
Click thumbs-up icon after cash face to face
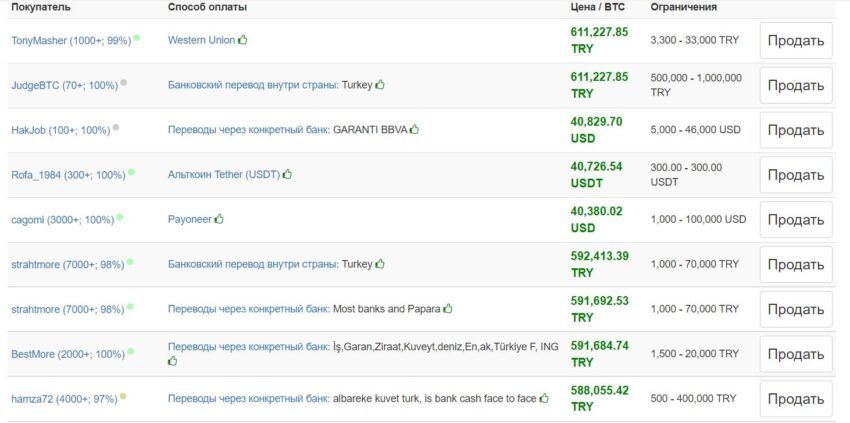544,398
